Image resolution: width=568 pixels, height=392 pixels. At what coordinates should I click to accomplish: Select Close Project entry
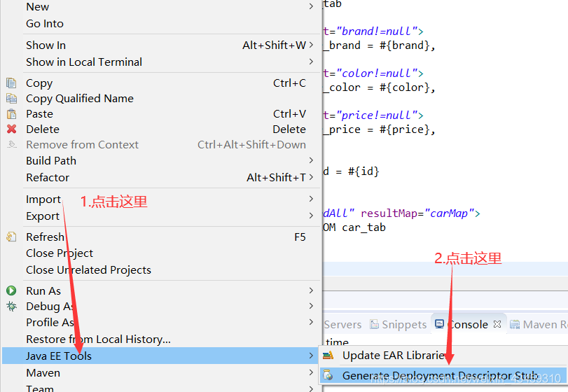161,253
